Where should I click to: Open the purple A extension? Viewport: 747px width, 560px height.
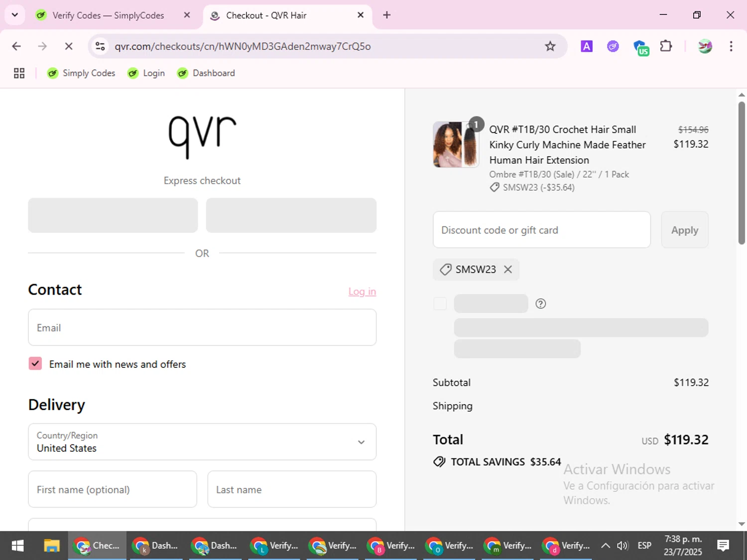[587, 46]
